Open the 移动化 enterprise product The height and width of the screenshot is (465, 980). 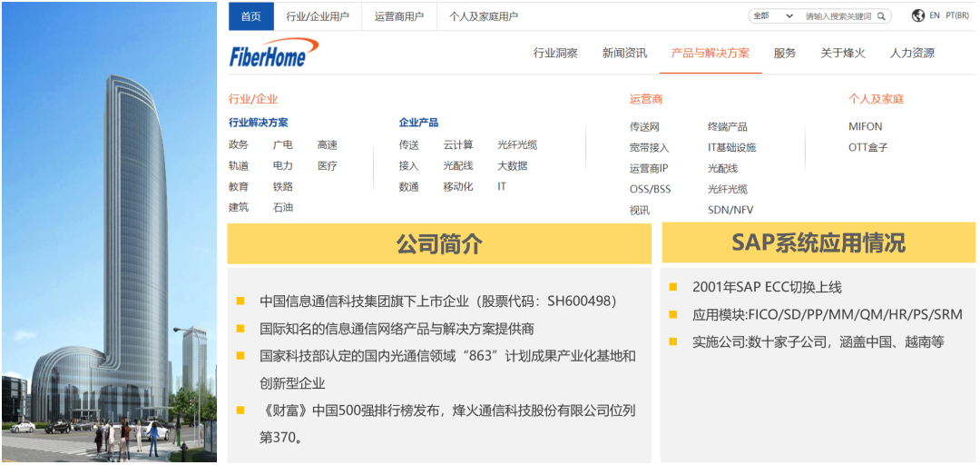coord(458,186)
